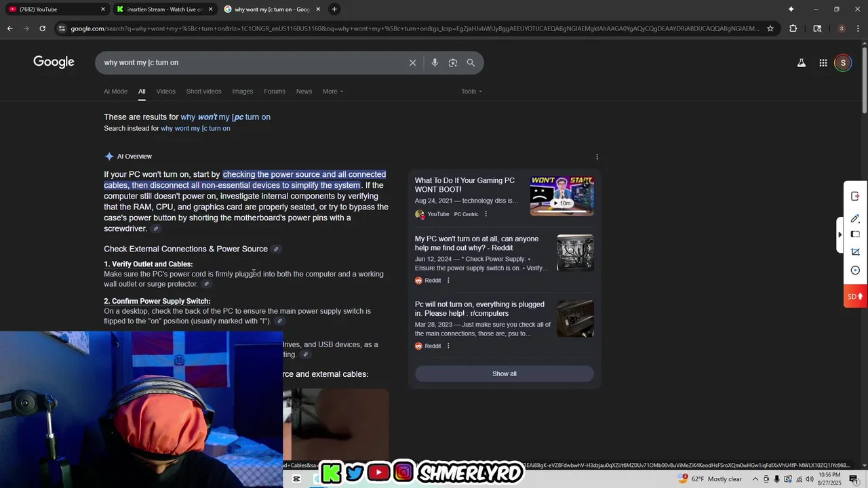
Task: Open AI Overview three-dot options
Action: click(x=597, y=157)
